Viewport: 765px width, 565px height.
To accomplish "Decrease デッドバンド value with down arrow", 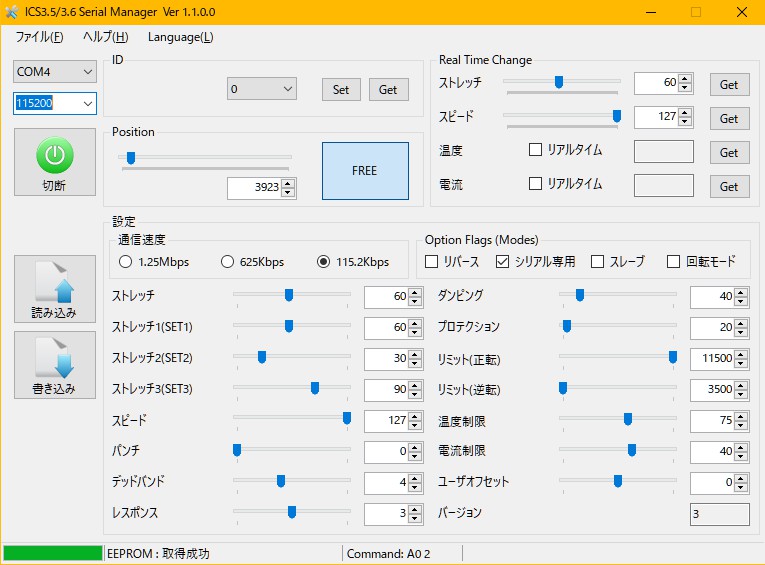I will pyautogui.click(x=415, y=487).
